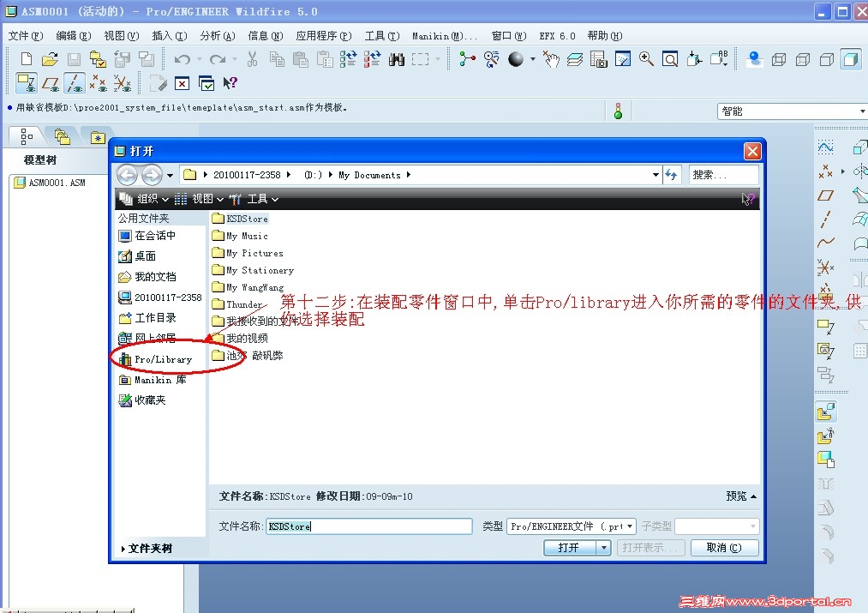Screen dimensions: 868x613
Task: Click the dialog Back navigation arrow
Action: click(128, 176)
